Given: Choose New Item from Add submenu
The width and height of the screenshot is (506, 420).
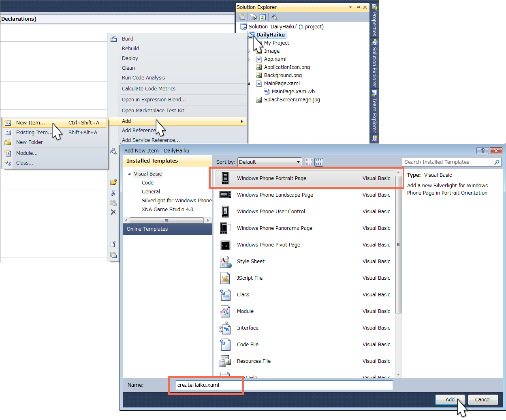Looking at the screenshot, I should click(55, 123).
